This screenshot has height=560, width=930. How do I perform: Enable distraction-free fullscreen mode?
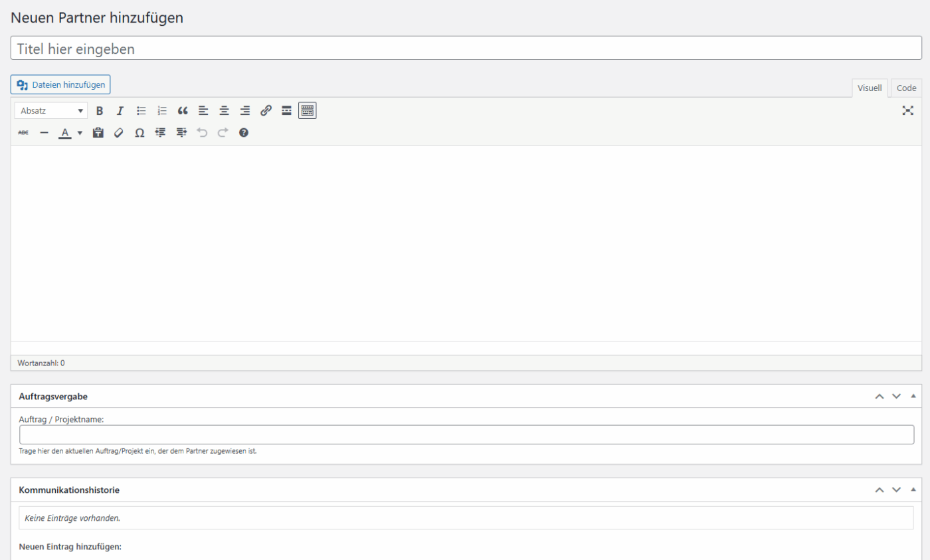[x=908, y=111]
